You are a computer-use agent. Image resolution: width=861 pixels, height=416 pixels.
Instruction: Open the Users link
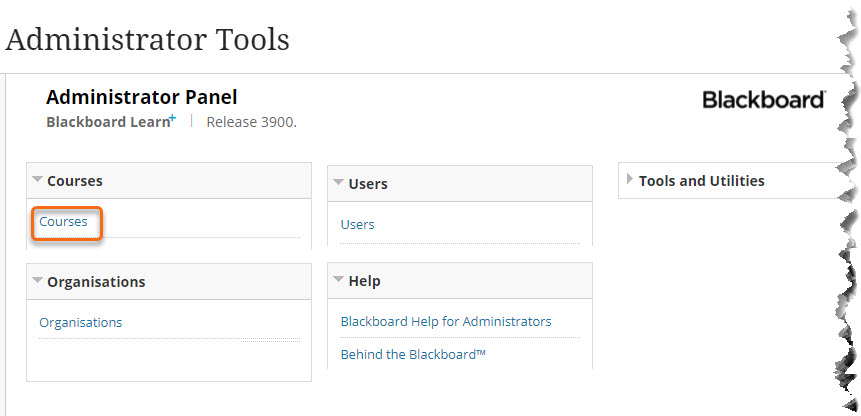coord(357,224)
